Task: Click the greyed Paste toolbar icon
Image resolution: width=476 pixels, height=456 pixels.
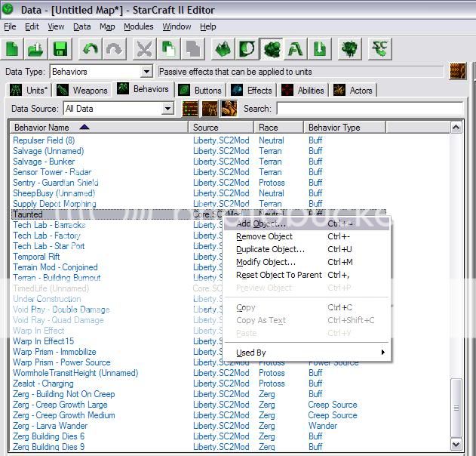Action: [193, 48]
